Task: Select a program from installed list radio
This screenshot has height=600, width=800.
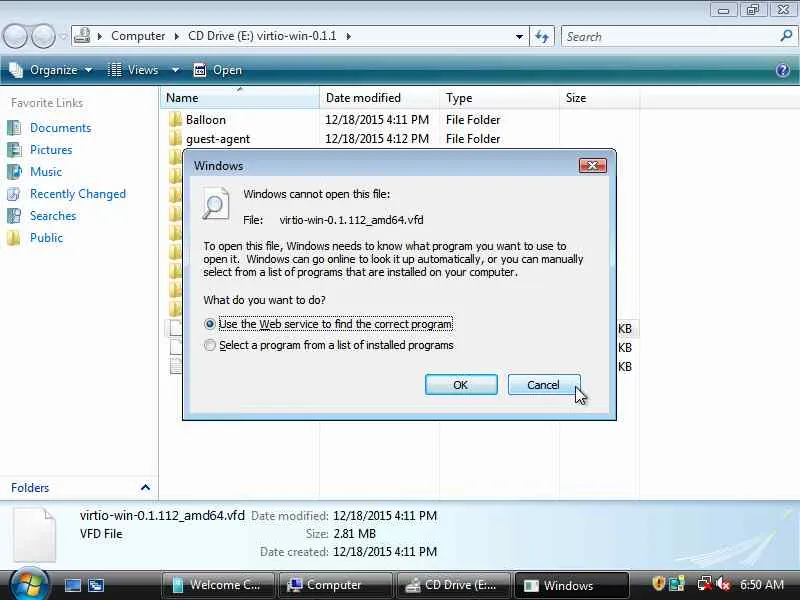Action: tap(210, 345)
